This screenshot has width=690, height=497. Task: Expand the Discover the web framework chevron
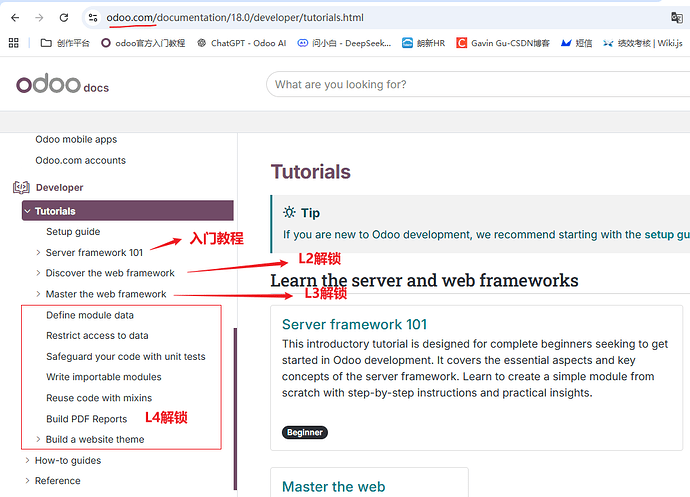coord(38,273)
